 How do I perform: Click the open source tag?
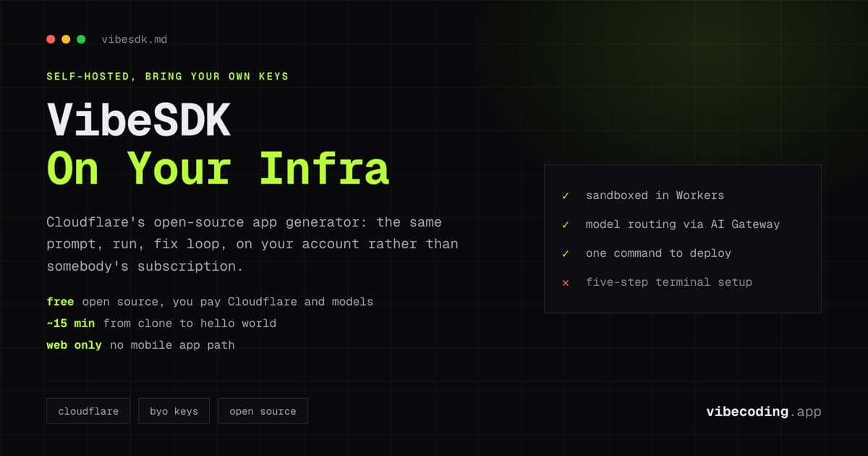pos(263,411)
